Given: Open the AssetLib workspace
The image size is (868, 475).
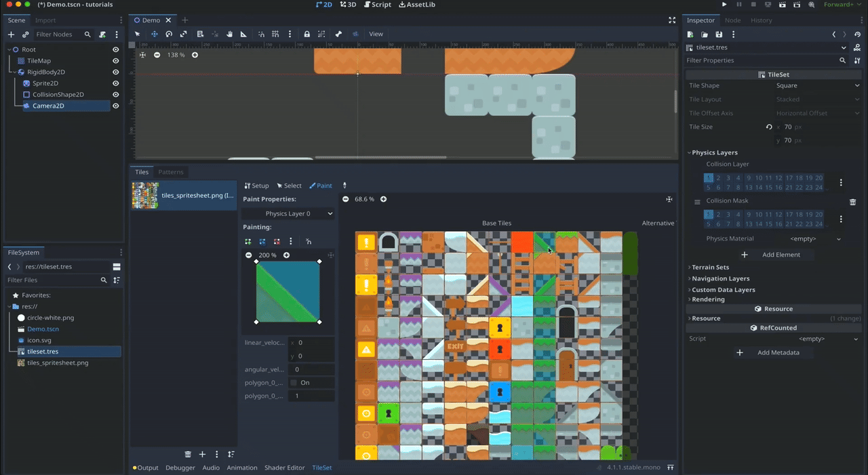Looking at the screenshot, I should tap(417, 4).
